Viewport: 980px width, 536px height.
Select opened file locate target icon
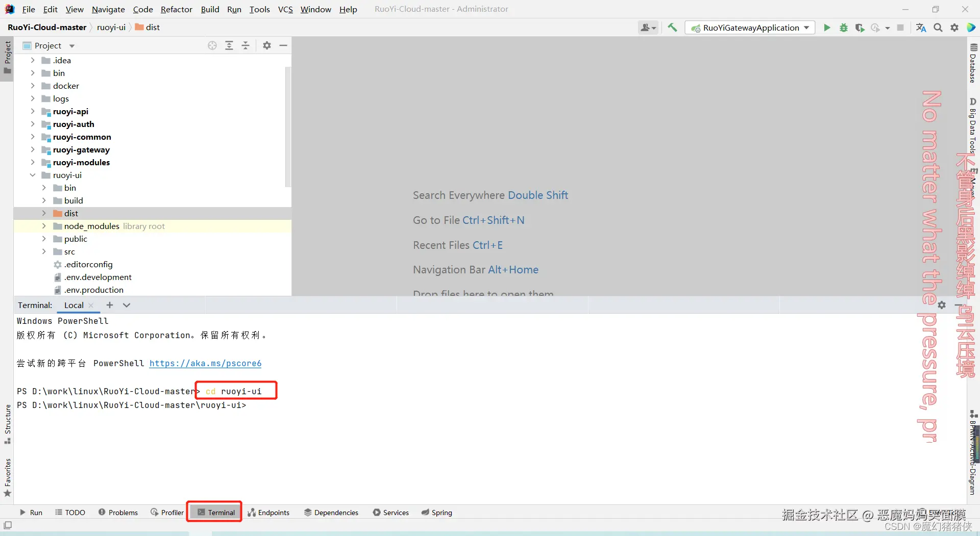pyautogui.click(x=212, y=45)
